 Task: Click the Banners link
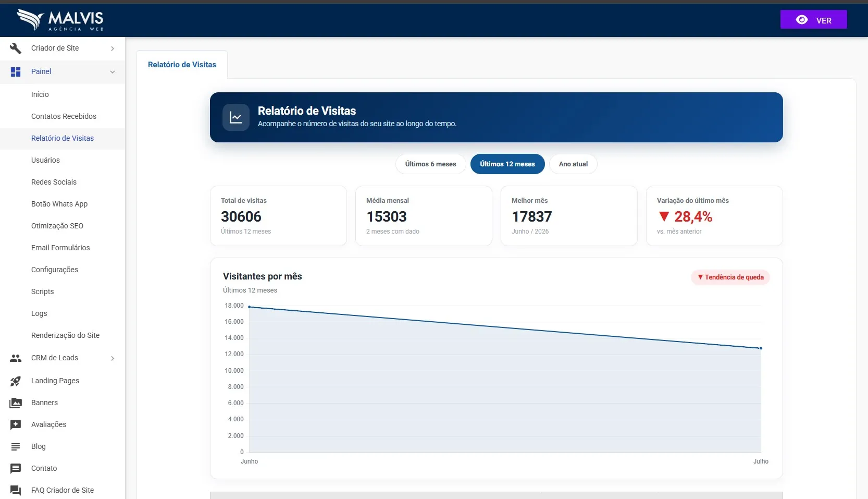44,403
